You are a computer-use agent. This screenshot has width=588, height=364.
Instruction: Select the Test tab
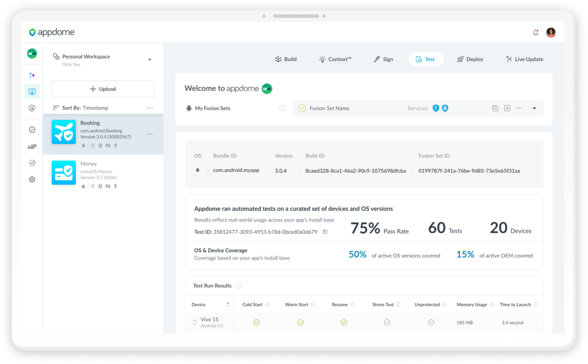click(x=426, y=59)
